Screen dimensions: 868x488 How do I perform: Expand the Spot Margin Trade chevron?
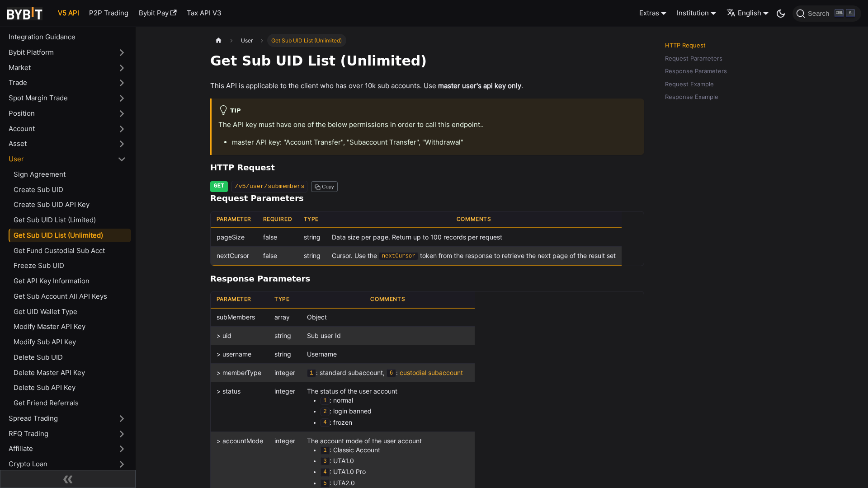[122, 98]
